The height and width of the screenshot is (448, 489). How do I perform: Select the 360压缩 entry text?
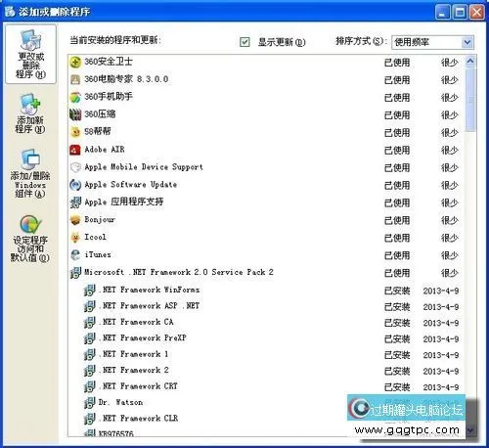point(100,114)
